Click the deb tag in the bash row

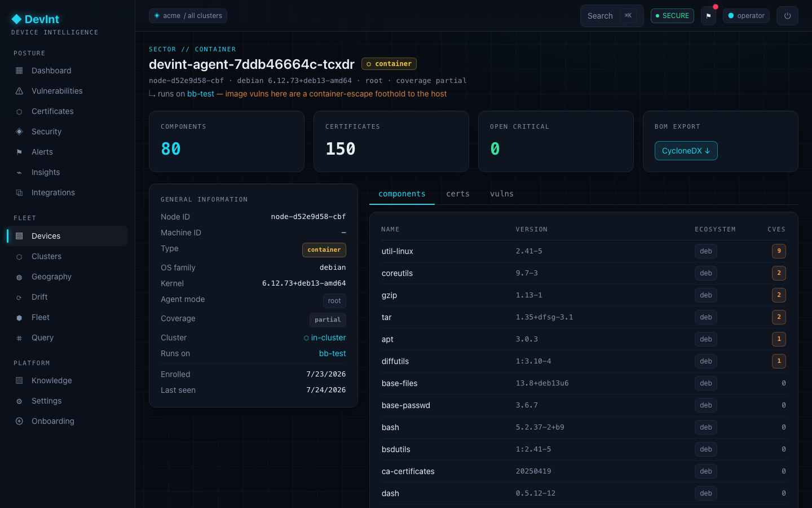(706, 427)
